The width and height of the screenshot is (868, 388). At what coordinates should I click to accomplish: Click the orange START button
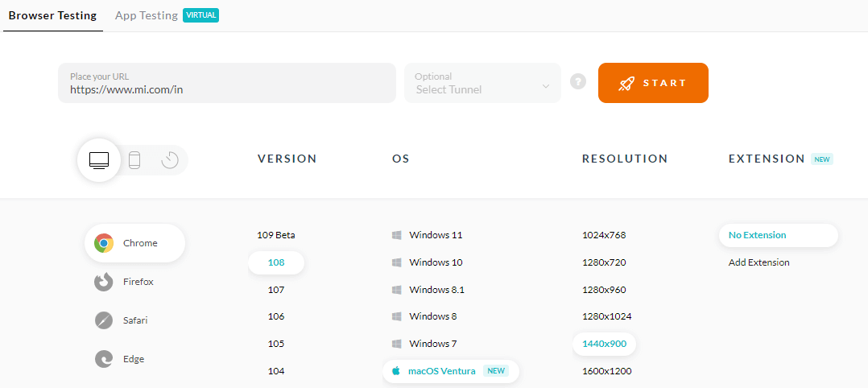[653, 83]
